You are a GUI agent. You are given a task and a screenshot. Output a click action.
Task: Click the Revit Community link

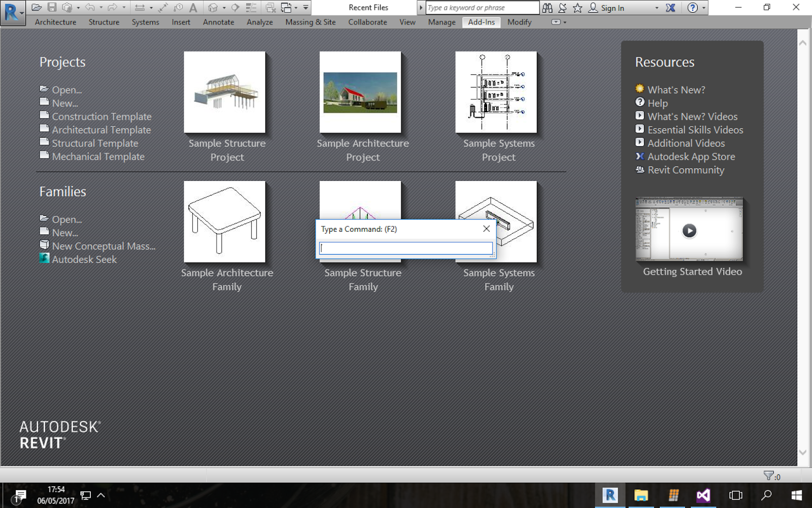pos(686,170)
